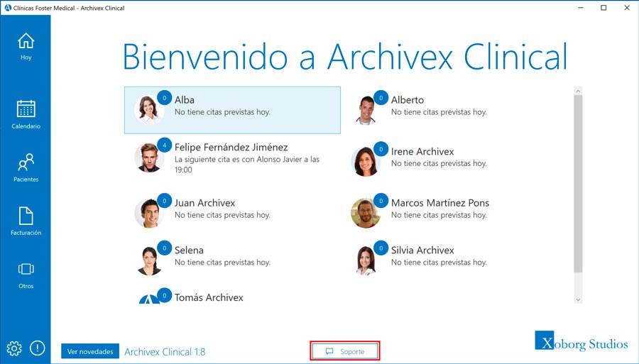Open settings via the gear icon

click(x=14, y=348)
